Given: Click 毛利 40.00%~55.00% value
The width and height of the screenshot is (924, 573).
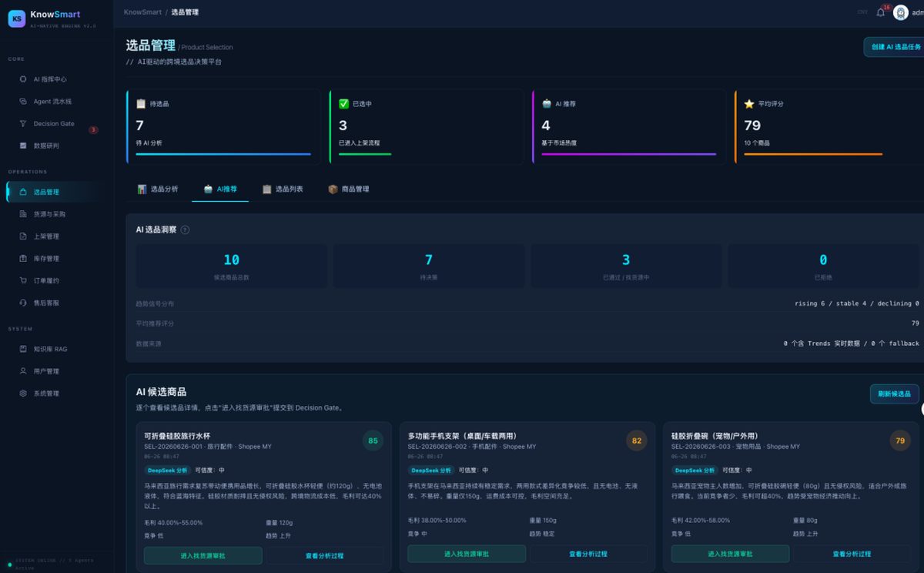Looking at the screenshot, I should [173, 523].
